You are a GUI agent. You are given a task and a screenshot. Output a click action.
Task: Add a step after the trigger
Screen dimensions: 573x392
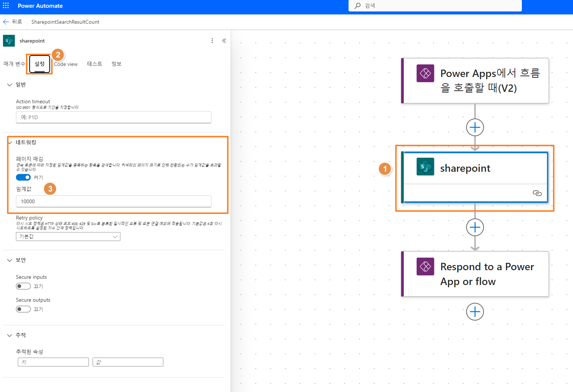coord(475,128)
